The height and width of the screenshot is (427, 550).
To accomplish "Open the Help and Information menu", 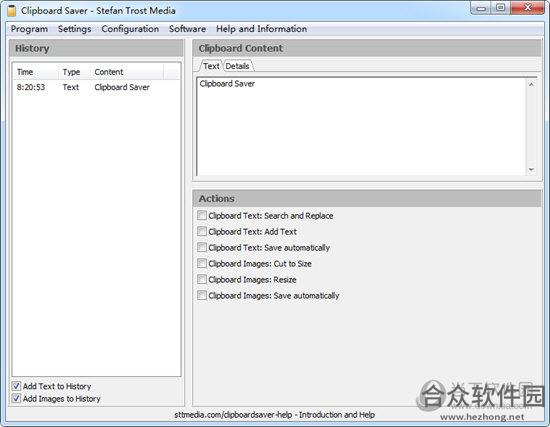I will pyautogui.click(x=261, y=29).
